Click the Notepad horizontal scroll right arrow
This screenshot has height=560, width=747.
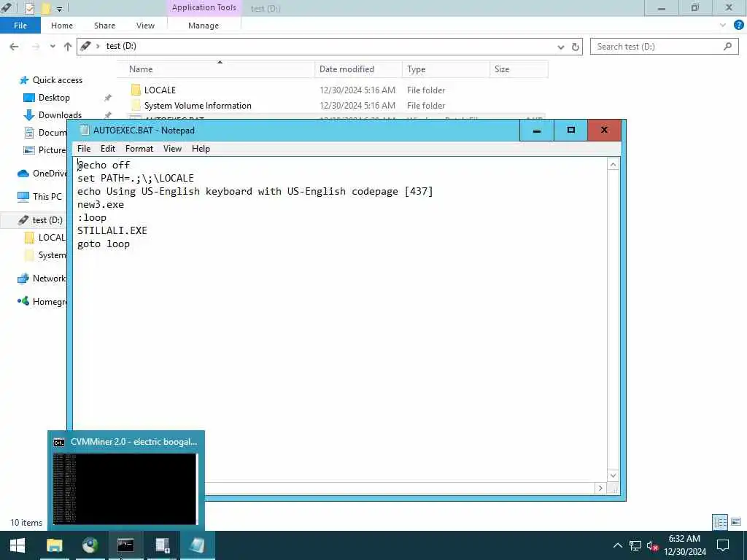point(600,488)
